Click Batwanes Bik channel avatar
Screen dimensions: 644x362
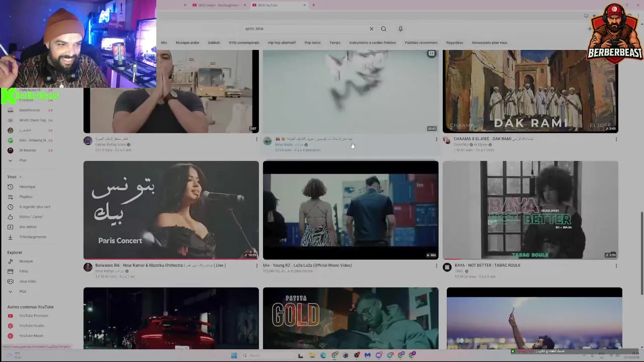(x=88, y=267)
